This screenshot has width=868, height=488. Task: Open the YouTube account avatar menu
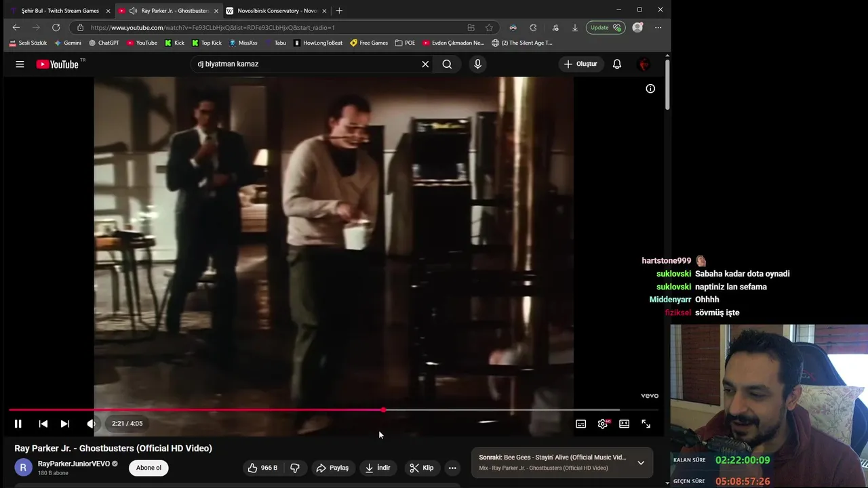click(x=644, y=64)
